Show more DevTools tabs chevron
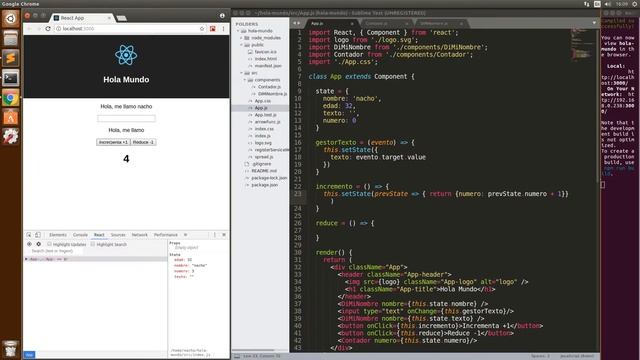 [185, 235]
